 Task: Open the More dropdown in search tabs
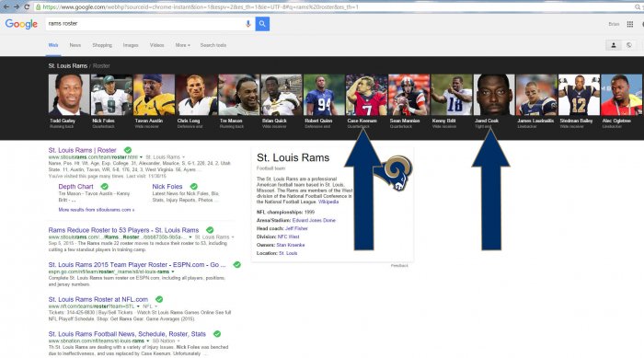182,45
